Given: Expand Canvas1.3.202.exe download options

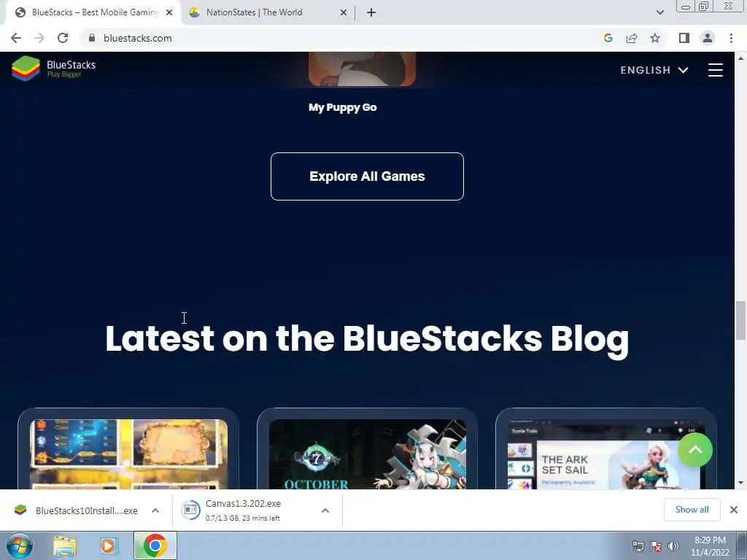Looking at the screenshot, I should pos(325,510).
